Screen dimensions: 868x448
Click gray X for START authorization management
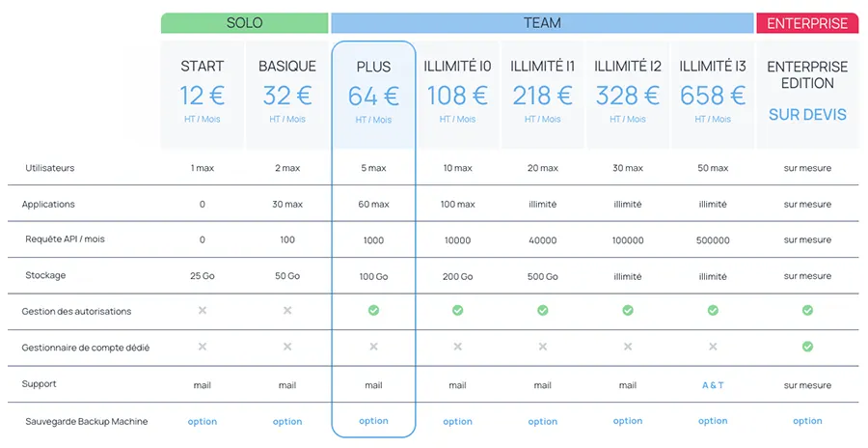203,311
